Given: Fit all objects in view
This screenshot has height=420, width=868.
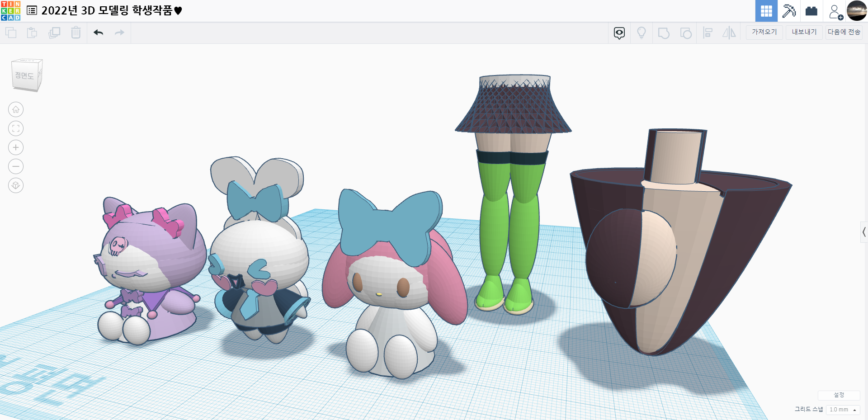Looking at the screenshot, I should (x=16, y=128).
